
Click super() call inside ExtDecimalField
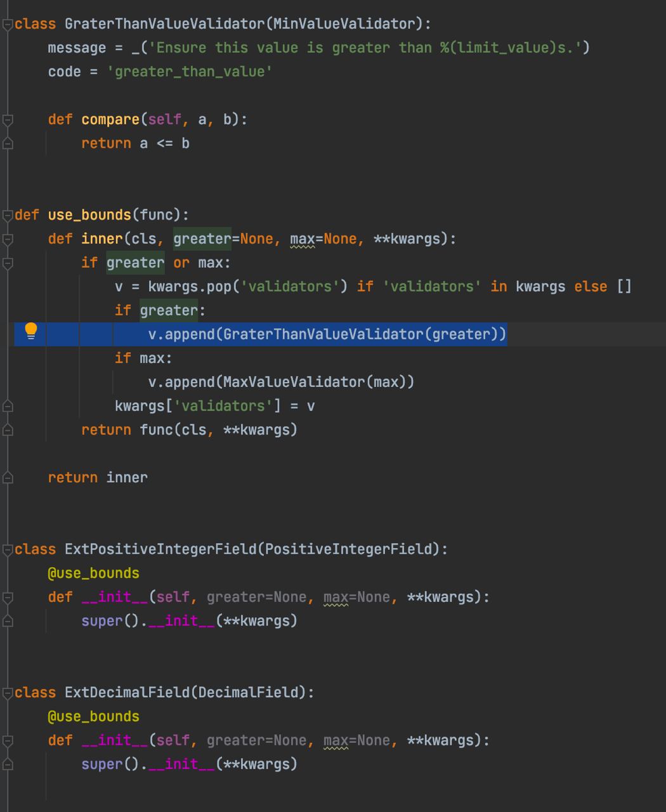(110, 764)
